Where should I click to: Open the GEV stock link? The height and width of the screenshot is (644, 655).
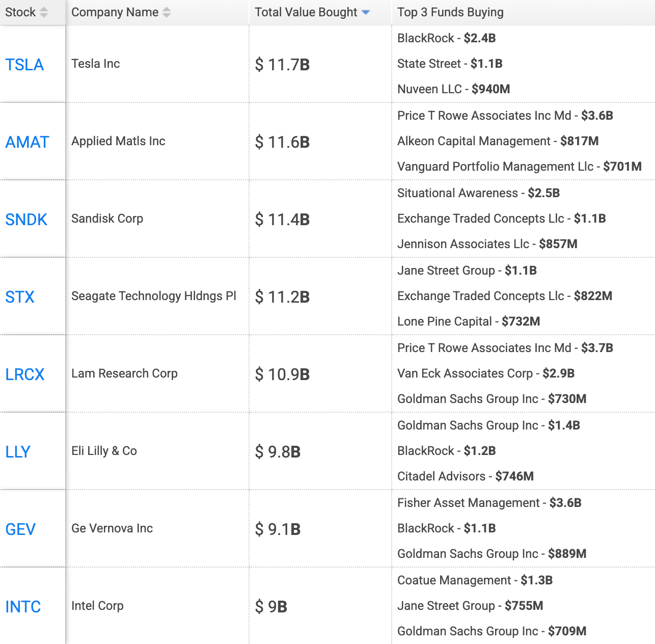(x=20, y=529)
